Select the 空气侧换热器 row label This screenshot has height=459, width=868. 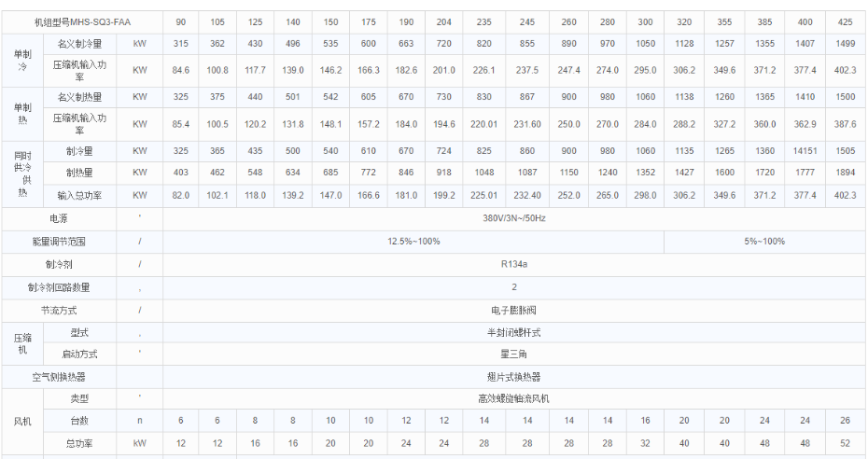[59, 377]
